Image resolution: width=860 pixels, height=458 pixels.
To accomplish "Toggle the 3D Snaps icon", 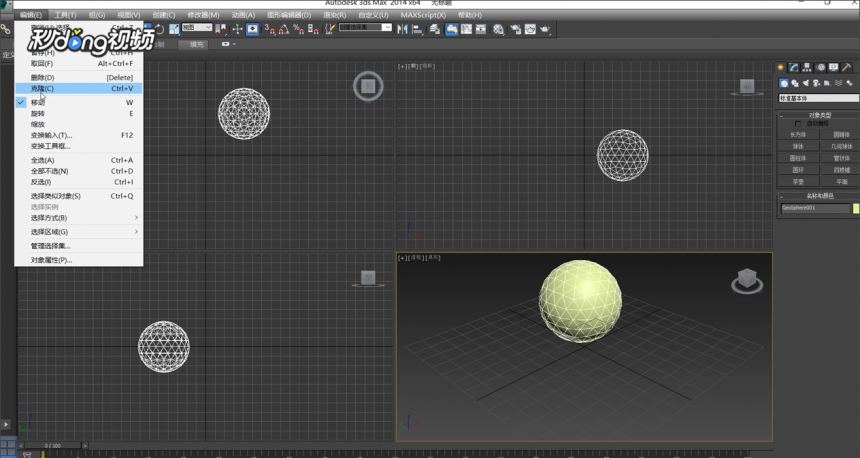I will (x=269, y=29).
